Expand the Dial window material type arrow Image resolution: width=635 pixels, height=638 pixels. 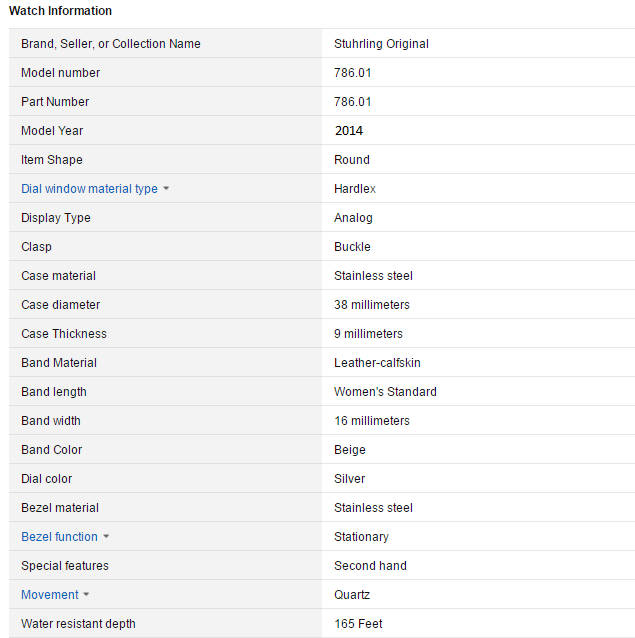pos(166,189)
